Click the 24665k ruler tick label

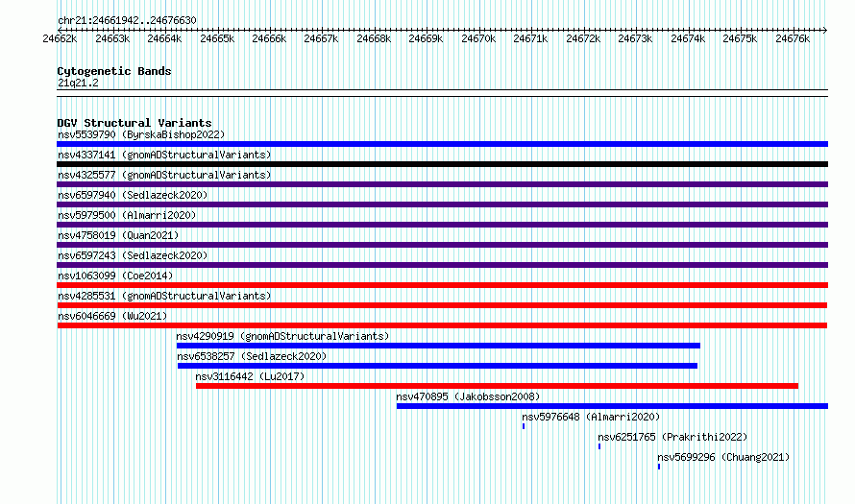point(217,38)
